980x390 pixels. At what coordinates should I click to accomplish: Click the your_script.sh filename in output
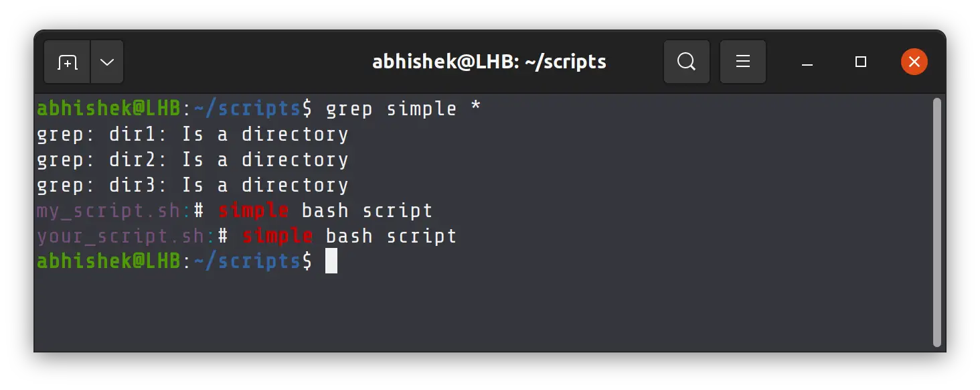[x=120, y=236]
